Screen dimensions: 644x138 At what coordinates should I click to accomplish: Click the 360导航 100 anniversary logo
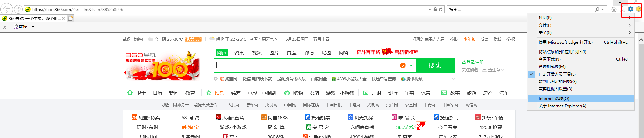162,65
